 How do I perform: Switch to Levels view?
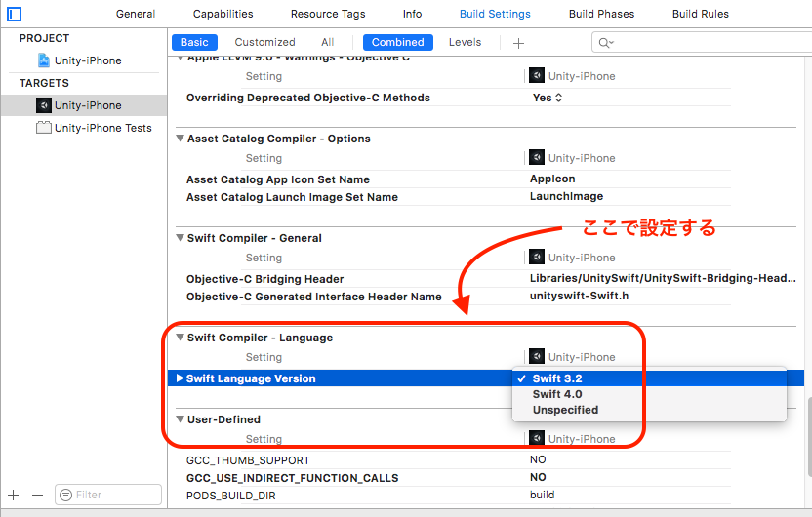465,43
